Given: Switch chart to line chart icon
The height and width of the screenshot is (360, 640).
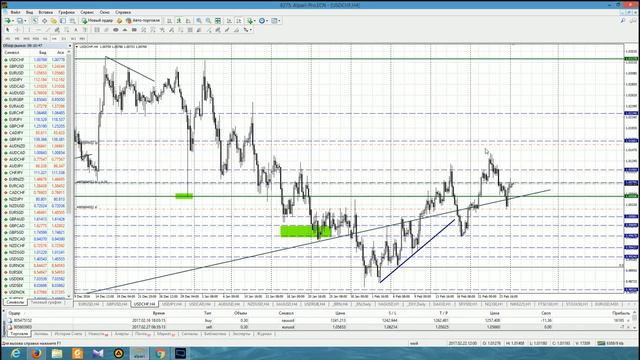Looking at the screenshot, I should 188,20.
